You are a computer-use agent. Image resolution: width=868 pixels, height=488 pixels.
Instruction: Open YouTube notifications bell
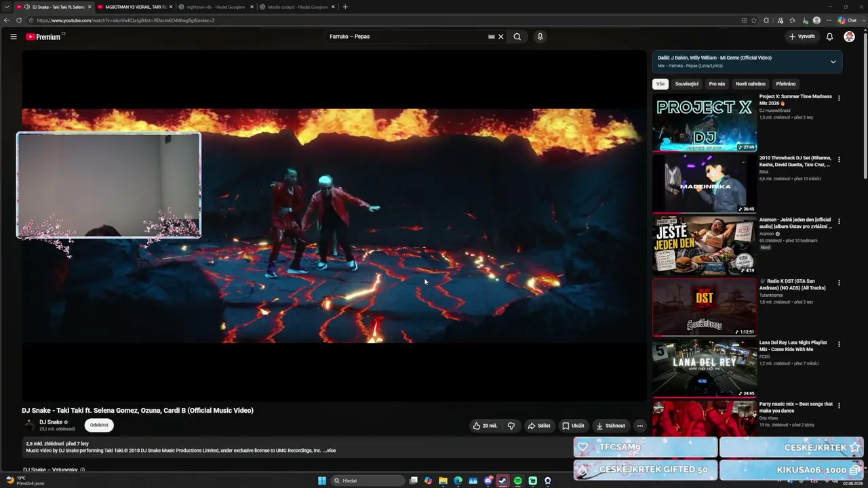(829, 37)
